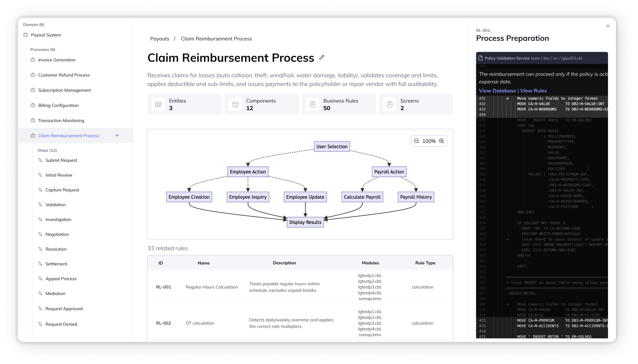
Task: Click the Components cube icon
Action: click(235, 105)
